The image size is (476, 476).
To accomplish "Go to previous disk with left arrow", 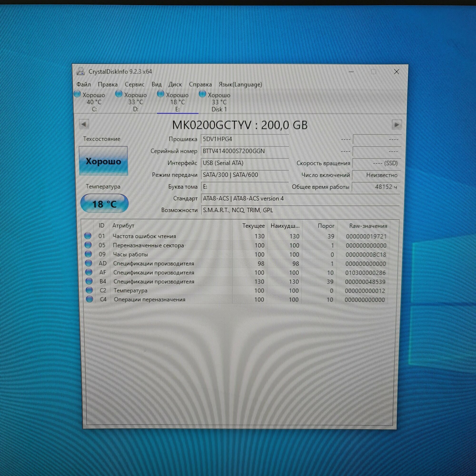I will point(84,124).
